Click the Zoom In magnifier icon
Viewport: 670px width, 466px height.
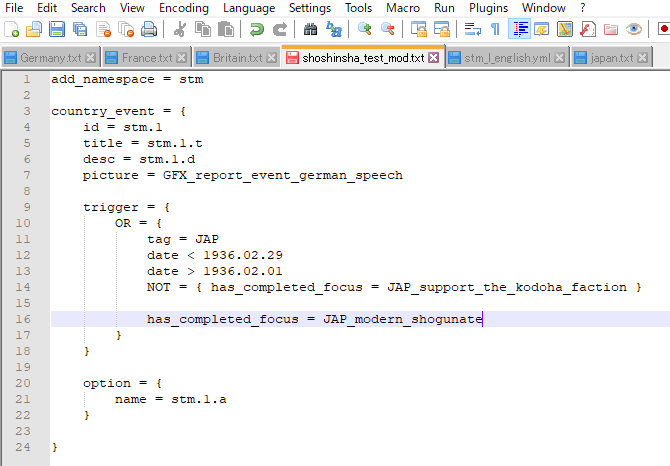(364, 29)
